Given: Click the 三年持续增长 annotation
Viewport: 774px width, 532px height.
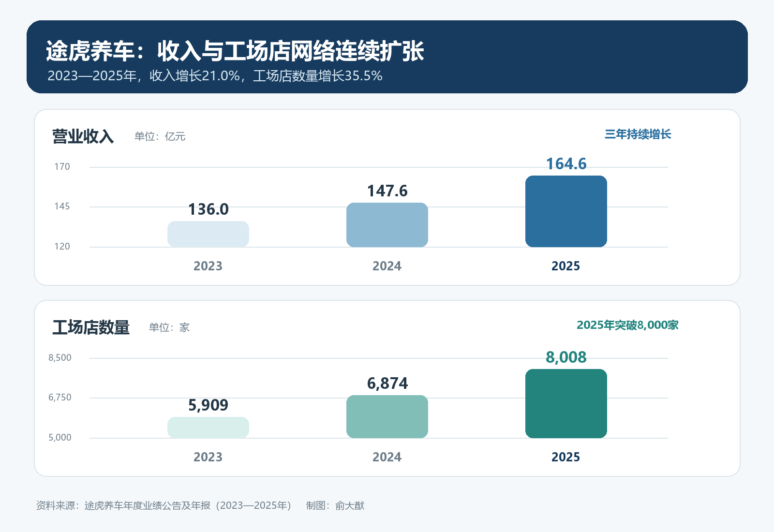Looking at the screenshot, I should tap(638, 134).
